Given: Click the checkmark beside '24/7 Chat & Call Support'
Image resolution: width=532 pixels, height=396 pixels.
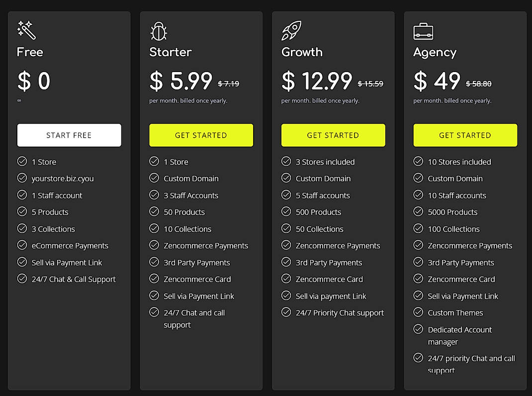Looking at the screenshot, I should (22, 279).
